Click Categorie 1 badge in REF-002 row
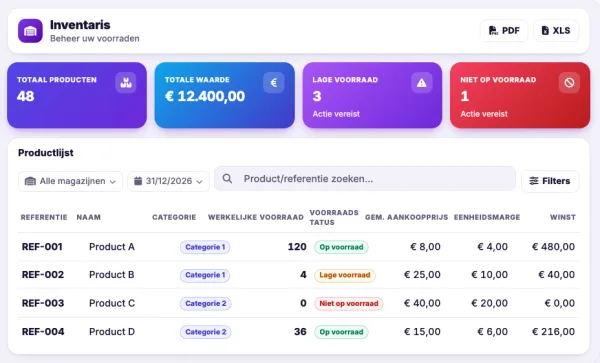 click(x=205, y=275)
